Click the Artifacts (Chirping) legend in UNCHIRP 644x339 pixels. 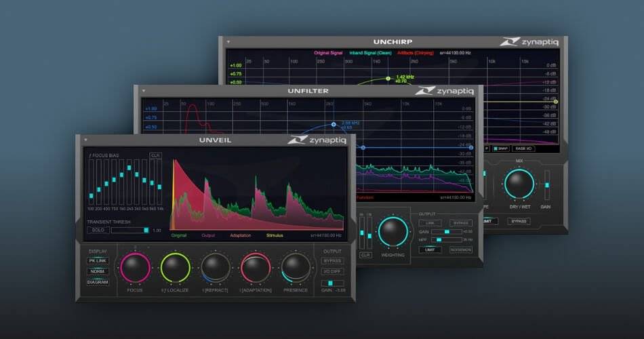[416, 53]
